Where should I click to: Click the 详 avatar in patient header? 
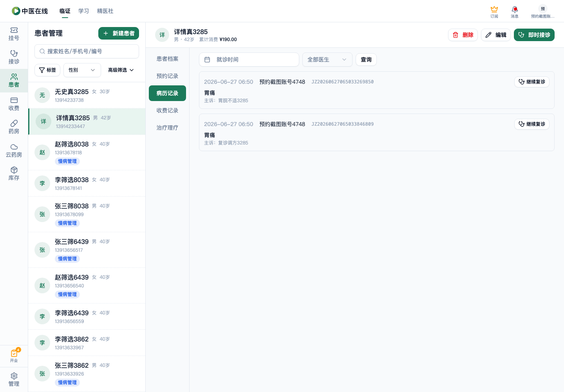point(162,35)
